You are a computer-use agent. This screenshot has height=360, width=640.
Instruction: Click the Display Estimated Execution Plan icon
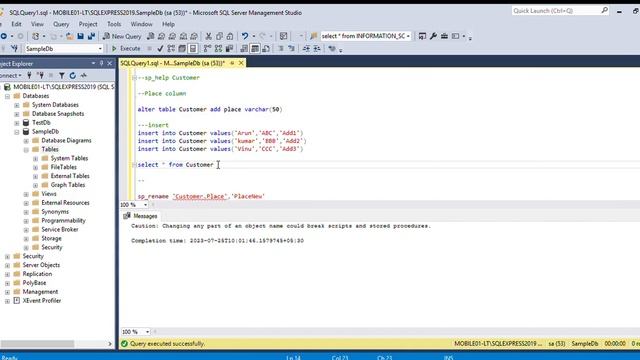click(x=171, y=49)
